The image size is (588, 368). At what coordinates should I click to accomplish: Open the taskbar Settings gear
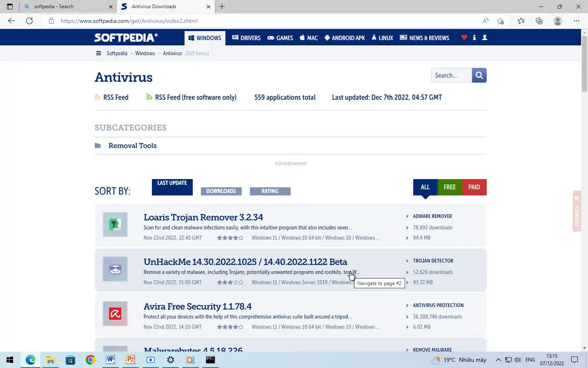tap(170, 360)
